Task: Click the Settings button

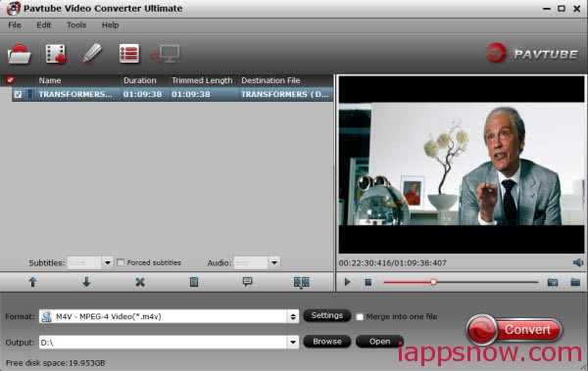Action: point(327,315)
